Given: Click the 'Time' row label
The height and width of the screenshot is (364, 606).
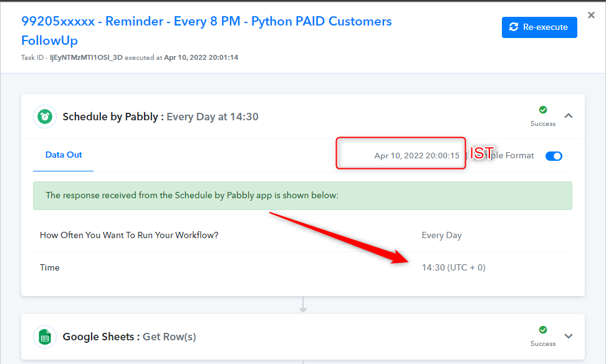Looking at the screenshot, I should click(50, 267).
